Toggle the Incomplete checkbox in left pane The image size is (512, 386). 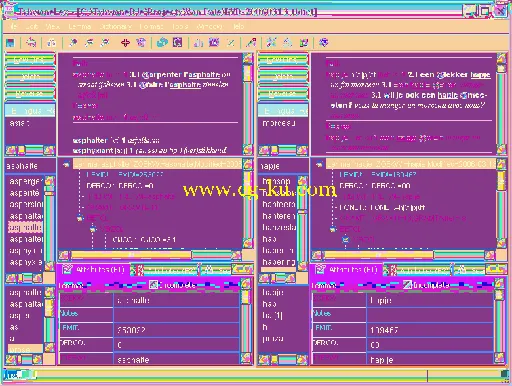(x=153, y=285)
